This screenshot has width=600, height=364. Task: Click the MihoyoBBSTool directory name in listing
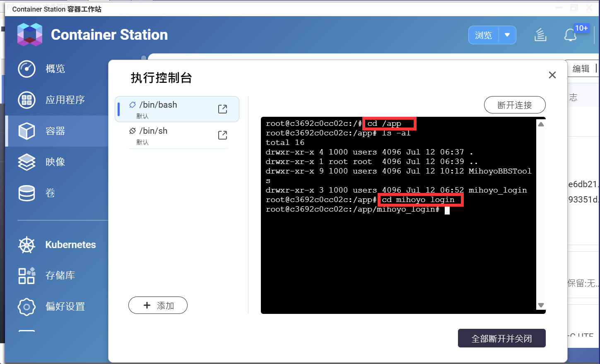[500, 171]
